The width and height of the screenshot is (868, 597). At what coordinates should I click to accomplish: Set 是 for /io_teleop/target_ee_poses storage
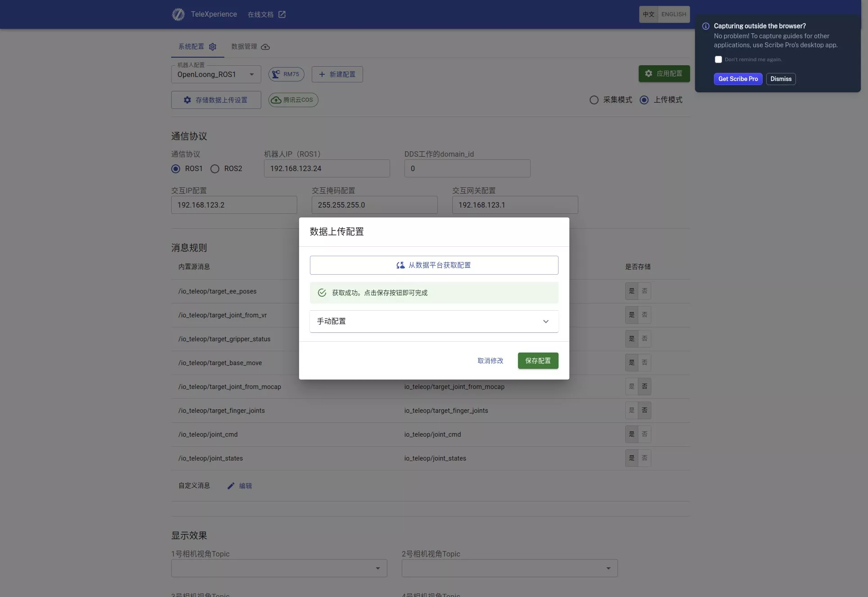[x=632, y=291]
